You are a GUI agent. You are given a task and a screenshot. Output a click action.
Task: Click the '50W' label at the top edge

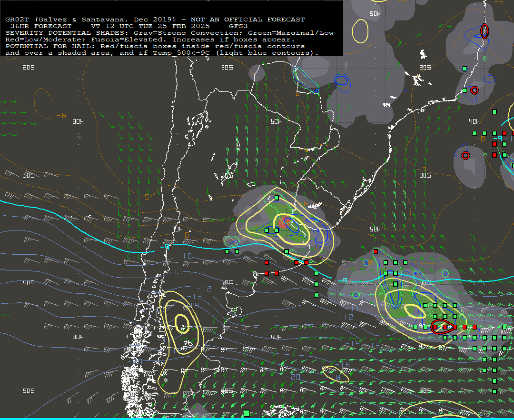point(376,14)
